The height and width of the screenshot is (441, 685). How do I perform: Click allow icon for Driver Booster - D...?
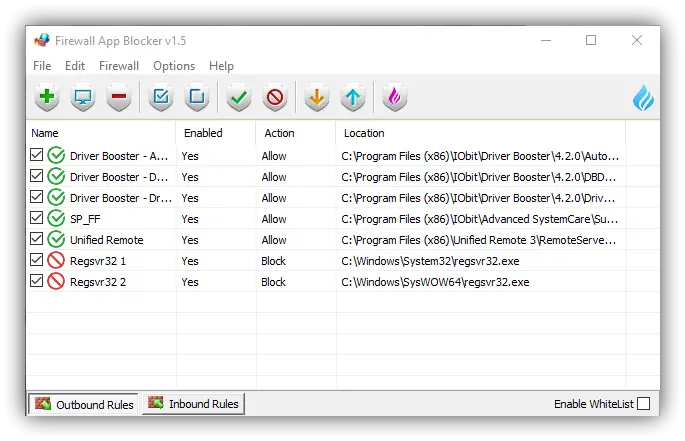tap(56, 176)
